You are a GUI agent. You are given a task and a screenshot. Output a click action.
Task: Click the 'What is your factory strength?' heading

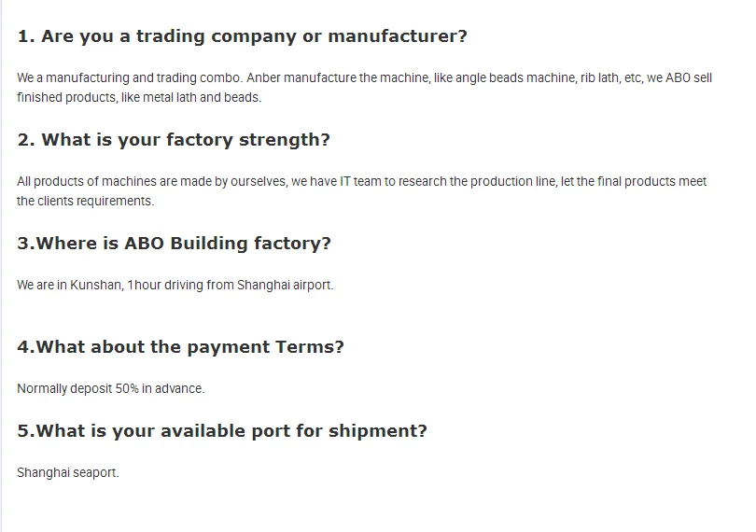174,140
